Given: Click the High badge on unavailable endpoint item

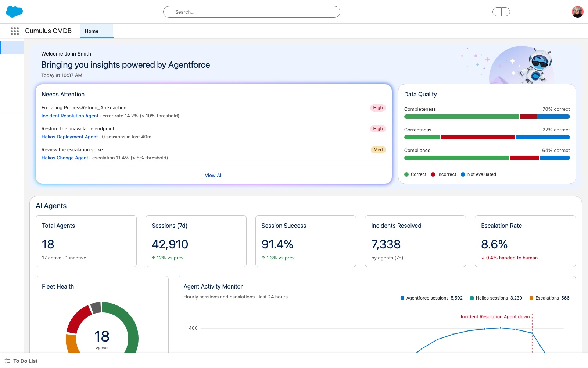Looking at the screenshot, I should (378, 129).
